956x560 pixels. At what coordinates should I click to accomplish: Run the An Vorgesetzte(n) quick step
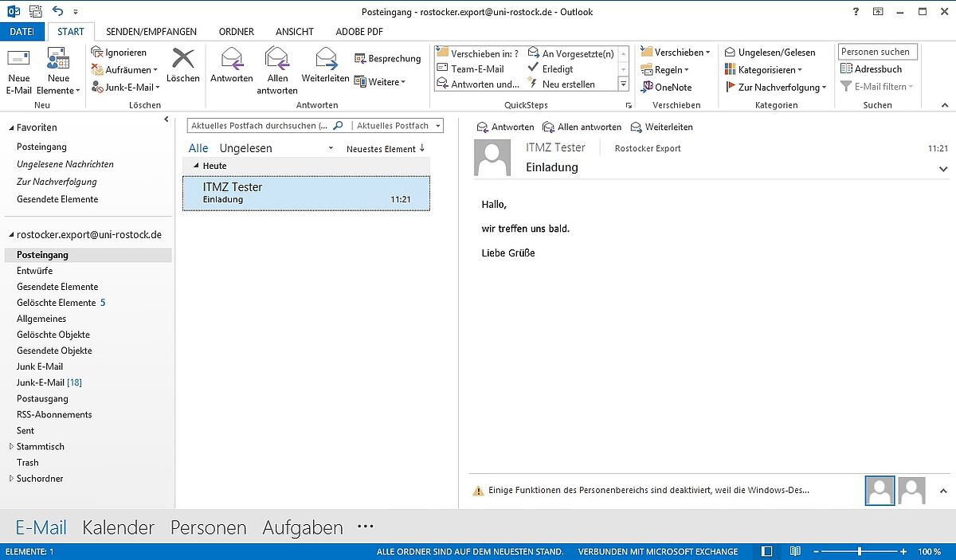[571, 53]
